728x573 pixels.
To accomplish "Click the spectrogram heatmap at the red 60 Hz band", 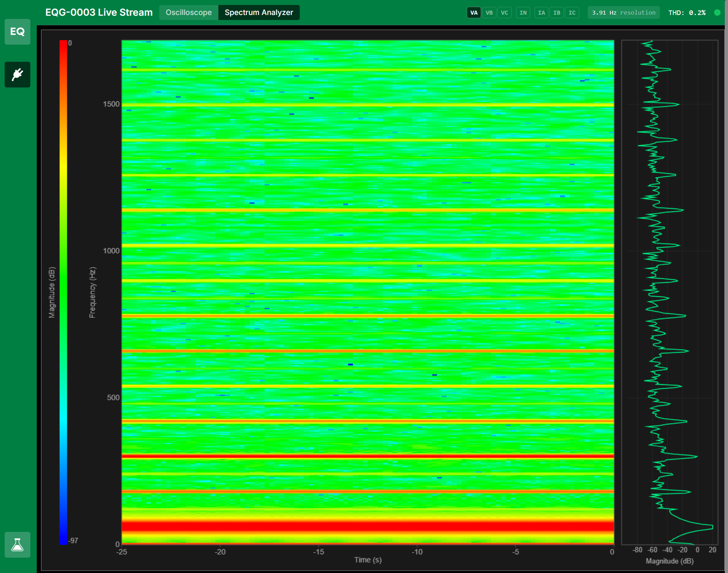I will point(368,527).
